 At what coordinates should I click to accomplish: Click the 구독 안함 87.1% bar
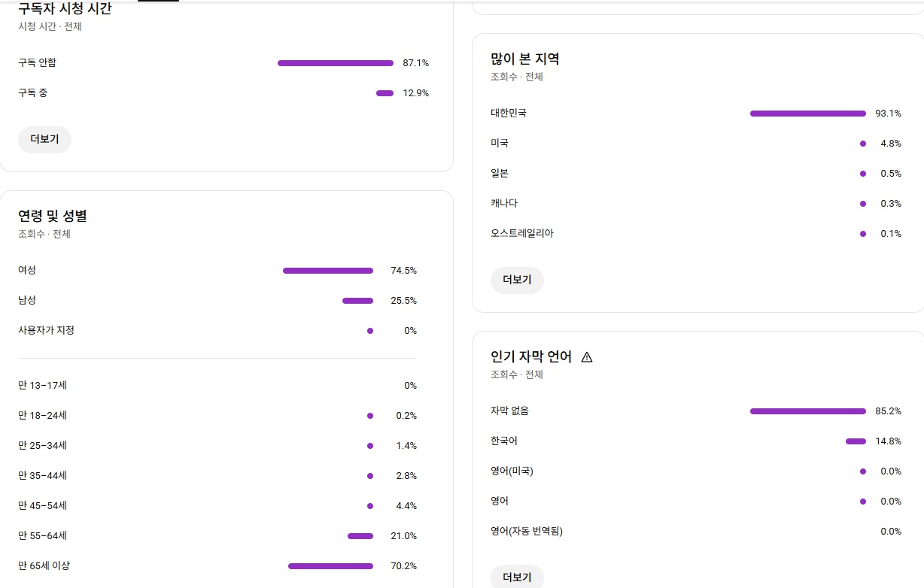(x=335, y=63)
